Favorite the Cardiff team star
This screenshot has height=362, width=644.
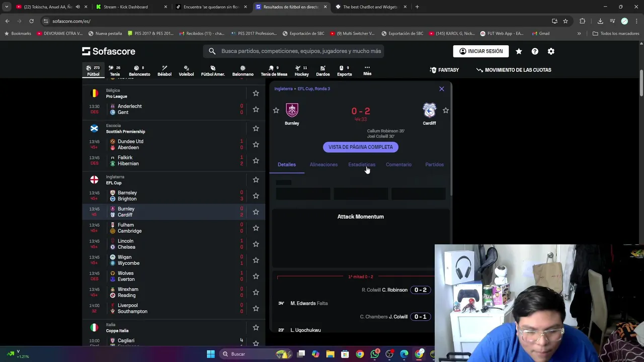[445, 110]
